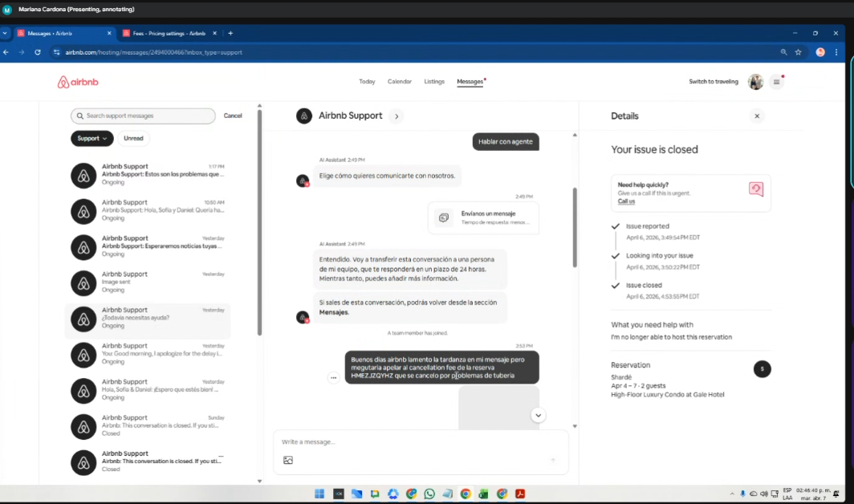Click the zoom magnifier icon in the address bar
854x504 pixels.
[783, 52]
